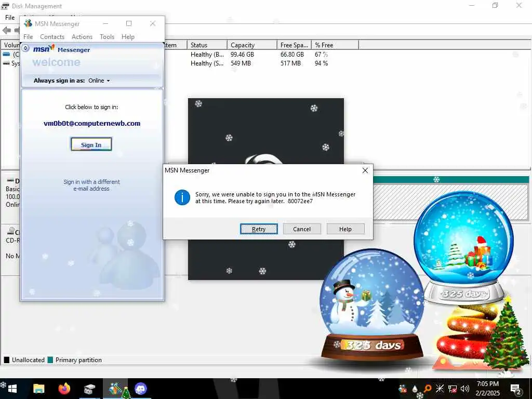Select the 99.46 GB capacity cell
Viewport: 532px width, 399px height.
click(x=242, y=54)
